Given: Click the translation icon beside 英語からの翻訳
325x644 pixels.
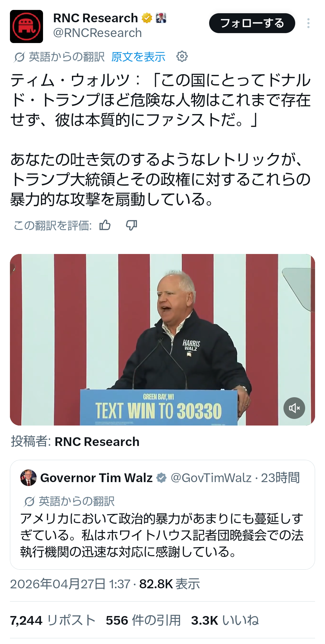Looking at the screenshot, I should point(19,57).
